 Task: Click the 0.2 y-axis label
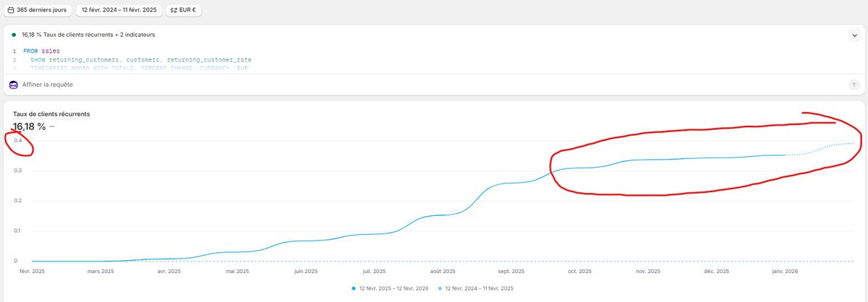pyautogui.click(x=17, y=201)
